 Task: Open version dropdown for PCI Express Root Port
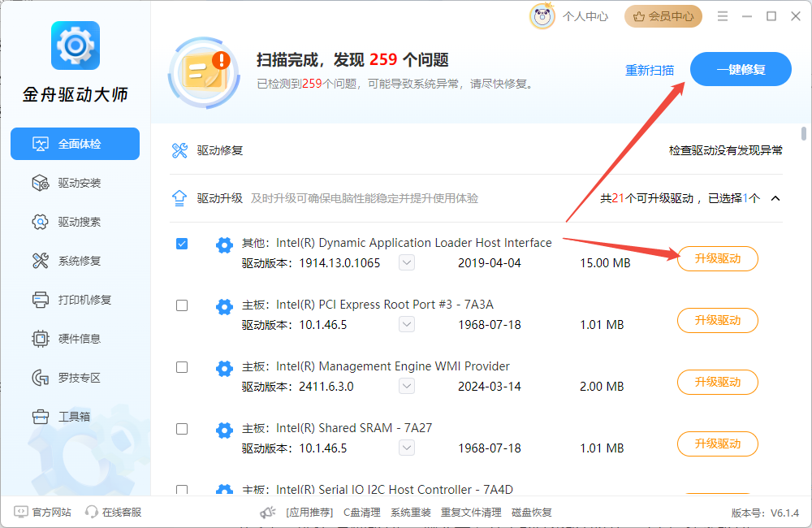pos(407,324)
